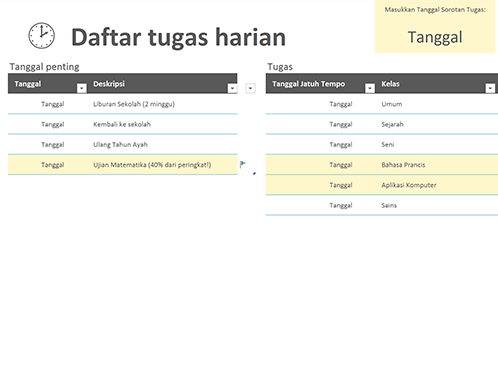Click the due date cell in the Aplikasi Komputer row
This screenshot has height=382, width=498.
pos(341,185)
